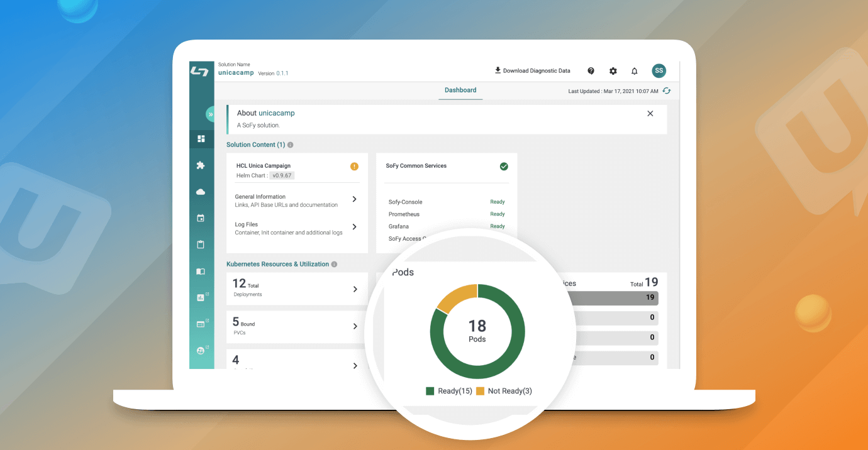Expand the card showing the number 4
This screenshot has height=450, width=868.
[297, 359]
